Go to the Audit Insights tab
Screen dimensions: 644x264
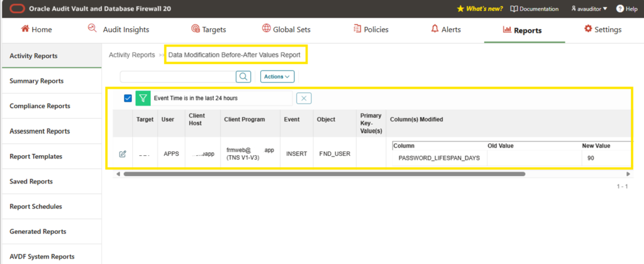pyautogui.click(x=119, y=30)
